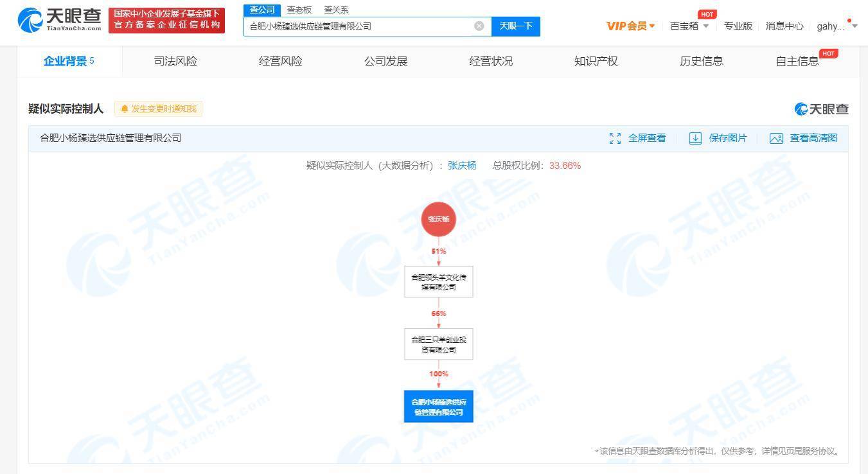868x474 pixels.
Task: Click inside the company search input field
Action: 360,26
